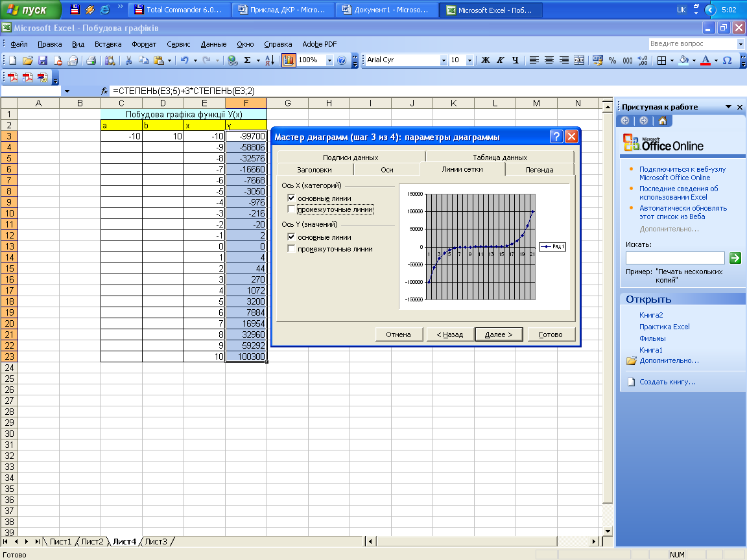Save the workbook with the floppy icon

pos(43,60)
